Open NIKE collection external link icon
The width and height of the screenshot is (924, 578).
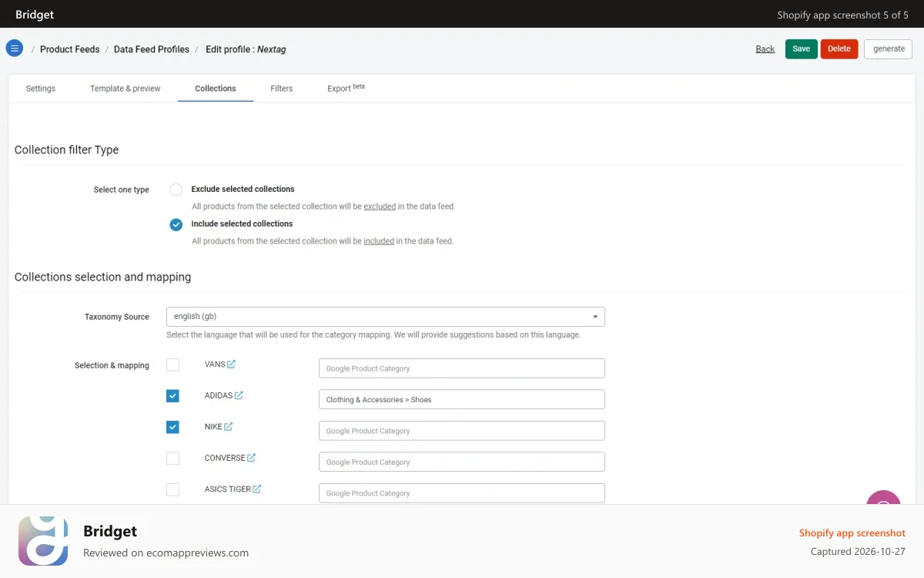(229, 426)
